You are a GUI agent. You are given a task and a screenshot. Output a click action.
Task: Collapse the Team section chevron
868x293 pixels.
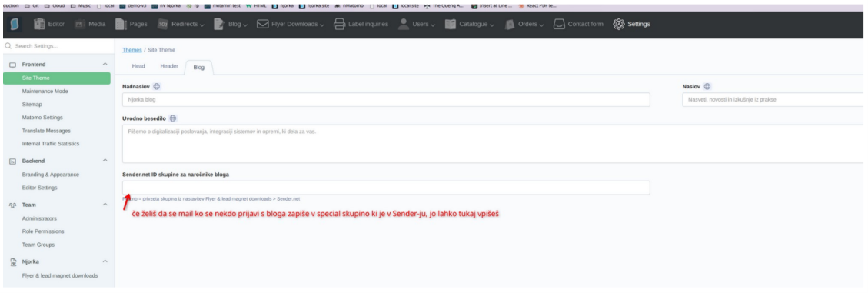pos(105,205)
